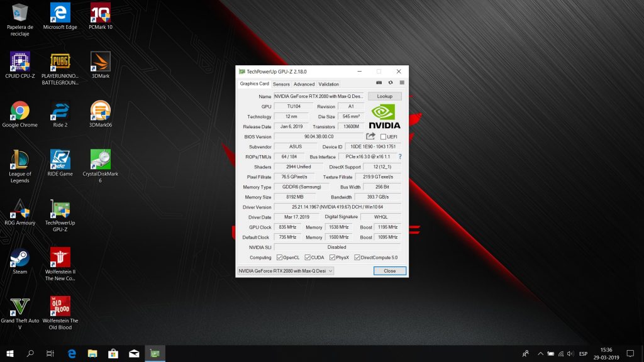Click the GPU-Z screenshot camera icon
Viewport: 644px width, 362px height.
379,82
